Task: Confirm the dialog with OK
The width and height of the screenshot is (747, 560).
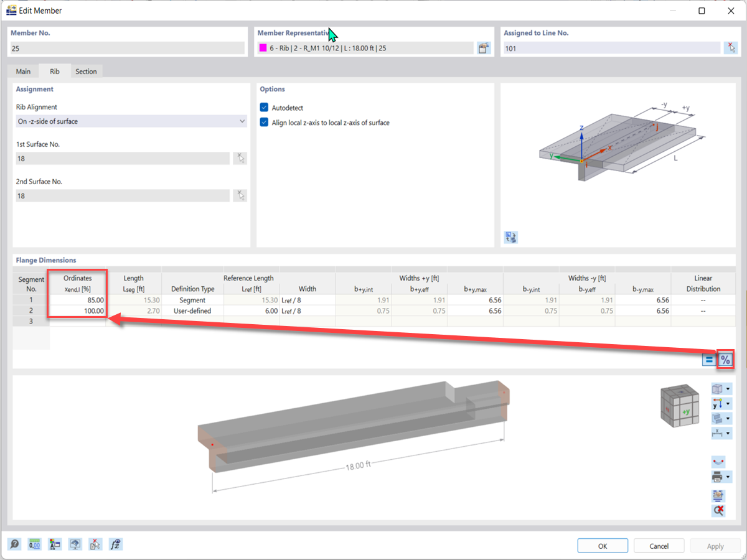Action: [602, 545]
